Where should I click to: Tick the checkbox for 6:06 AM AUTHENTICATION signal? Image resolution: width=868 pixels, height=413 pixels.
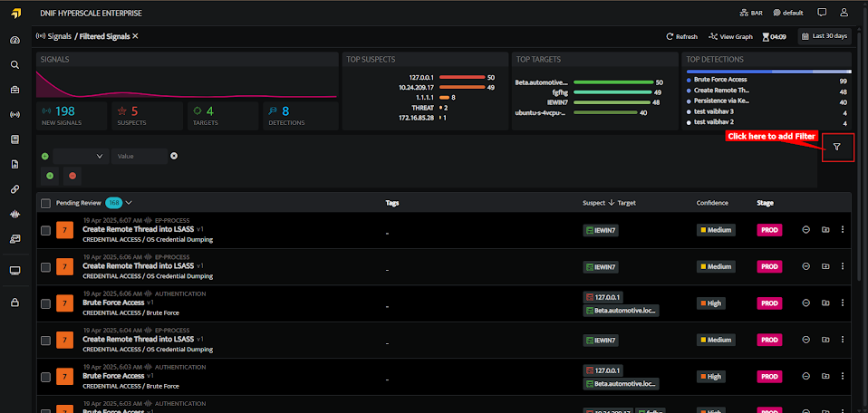point(46,303)
